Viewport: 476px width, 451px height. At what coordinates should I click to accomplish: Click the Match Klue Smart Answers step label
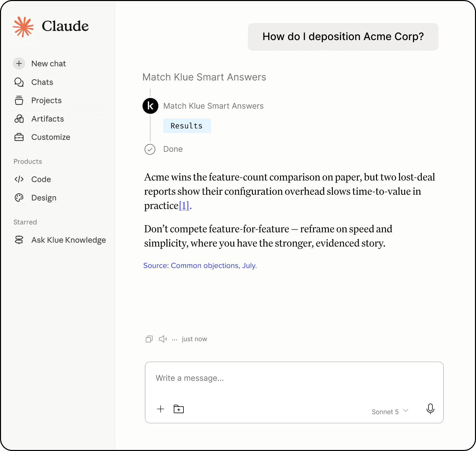(213, 106)
